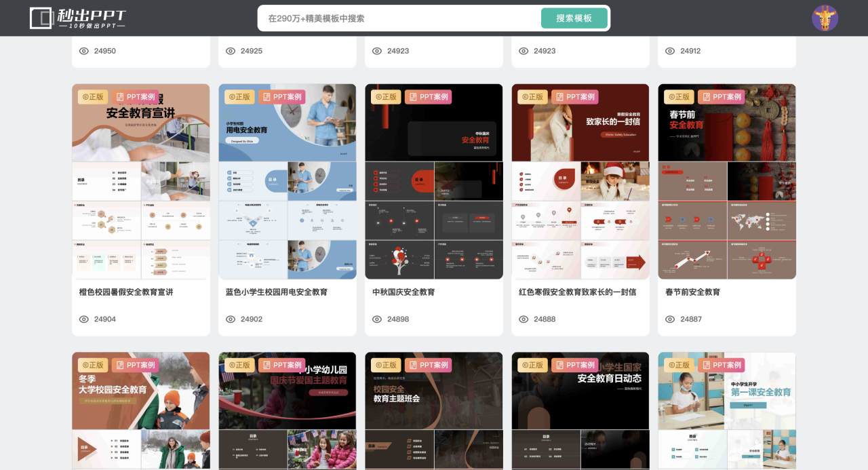The height and width of the screenshot is (470, 868).
Task: Click PPT案例 badge on 红色寒假致家长 card
Action: pyautogui.click(x=575, y=97)
